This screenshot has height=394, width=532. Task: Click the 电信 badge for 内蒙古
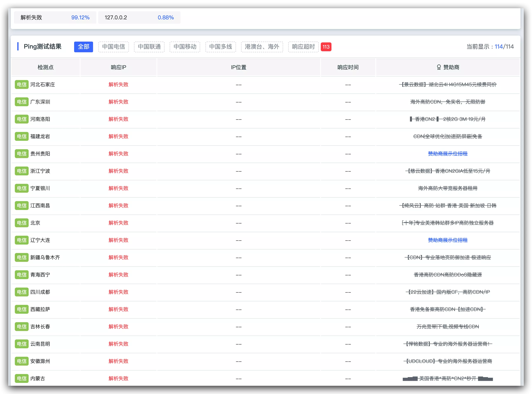coord(21,378)
